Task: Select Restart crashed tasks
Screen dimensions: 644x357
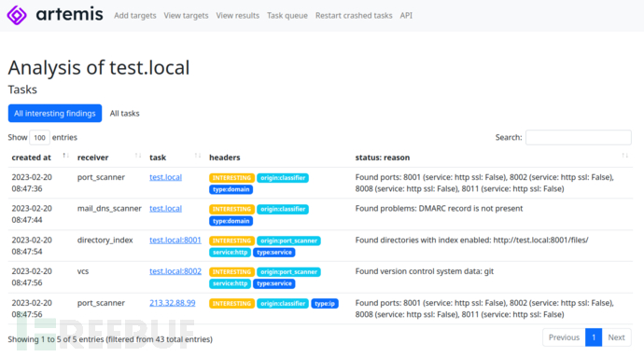Action: pos(354,16)
